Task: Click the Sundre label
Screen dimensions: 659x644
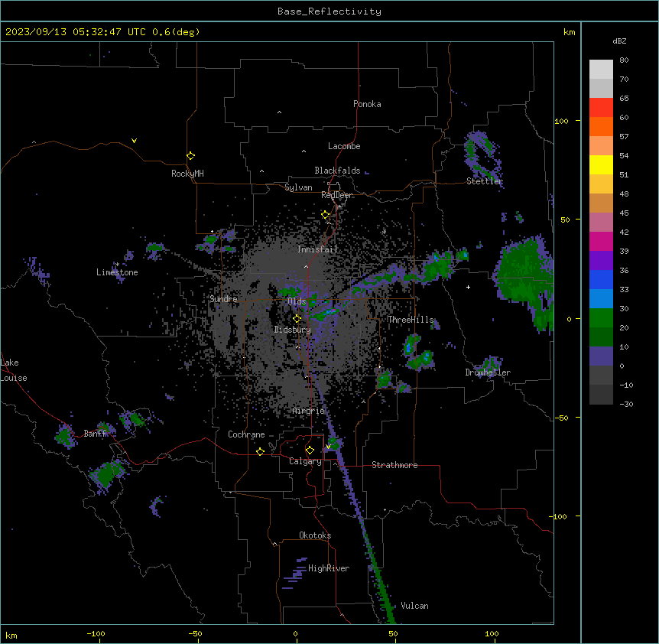Action: click(x=223, y=299)
